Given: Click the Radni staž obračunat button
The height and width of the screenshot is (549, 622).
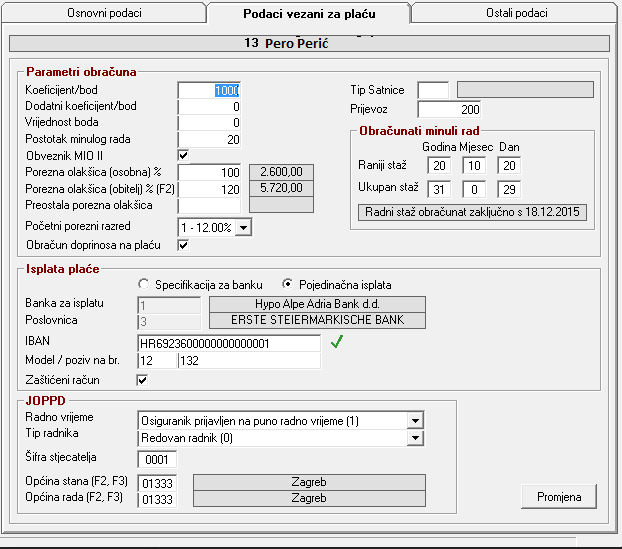Looking at the screenshot, I should pos(472,212).
